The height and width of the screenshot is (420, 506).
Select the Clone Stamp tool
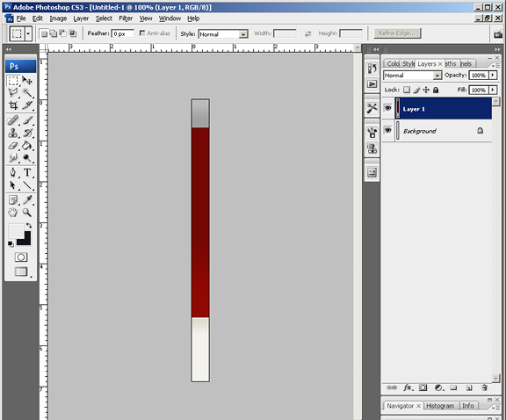tap(13, 133)
